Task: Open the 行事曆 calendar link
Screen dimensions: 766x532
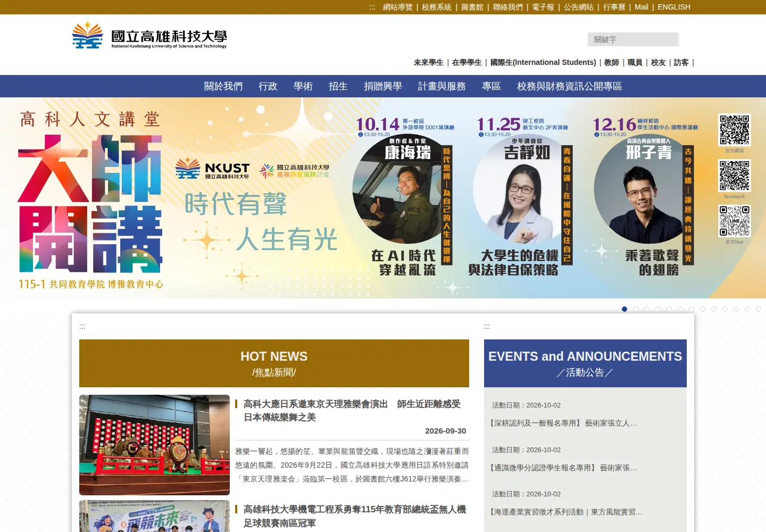Action: point(614,7)
